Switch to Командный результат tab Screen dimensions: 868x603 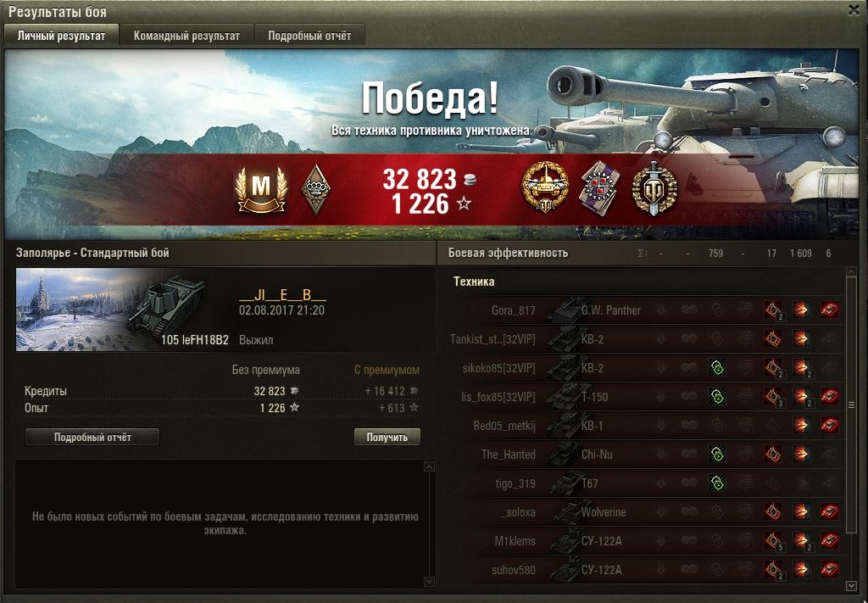(186, 36)
